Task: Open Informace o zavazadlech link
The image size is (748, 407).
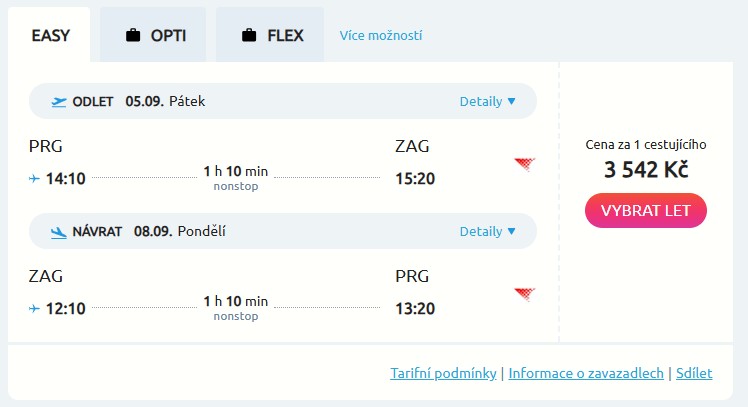Action: [x=586, y=373]
